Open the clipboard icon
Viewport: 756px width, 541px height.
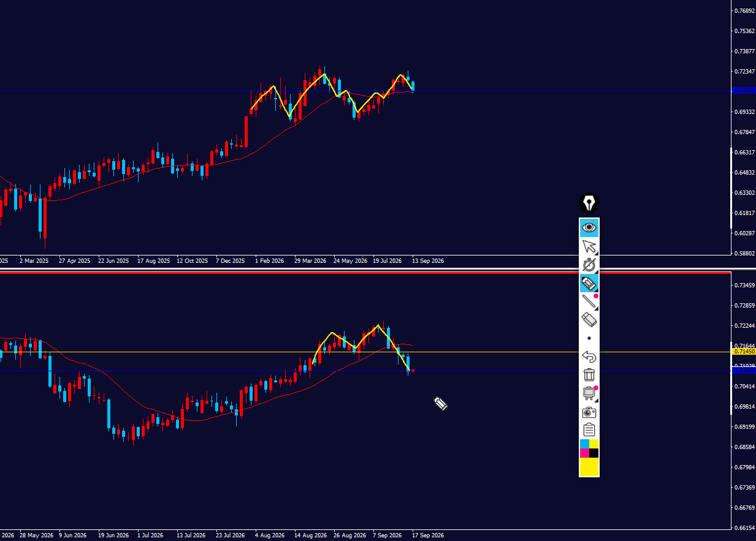pos(589,429)
